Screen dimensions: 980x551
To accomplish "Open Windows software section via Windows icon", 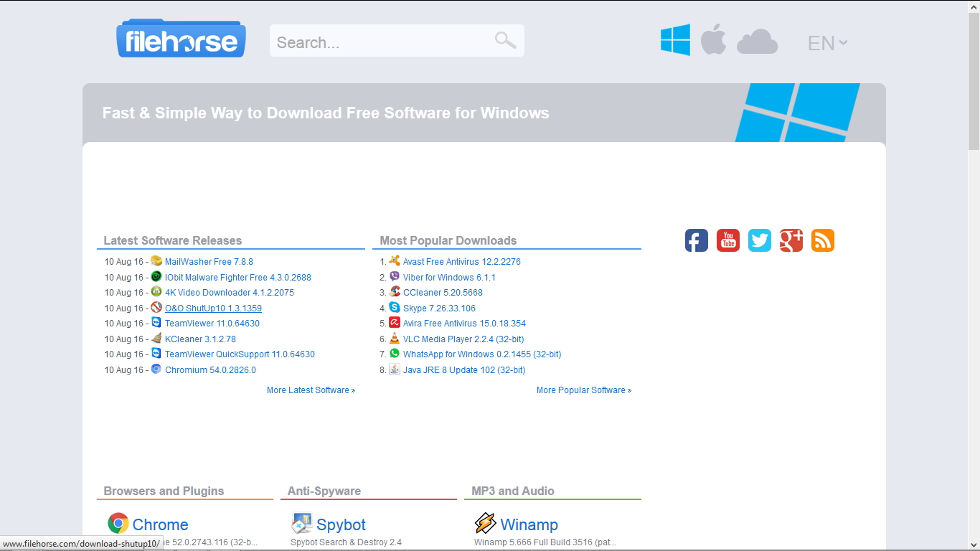I will pyautogui.click(x=674, y=40).
